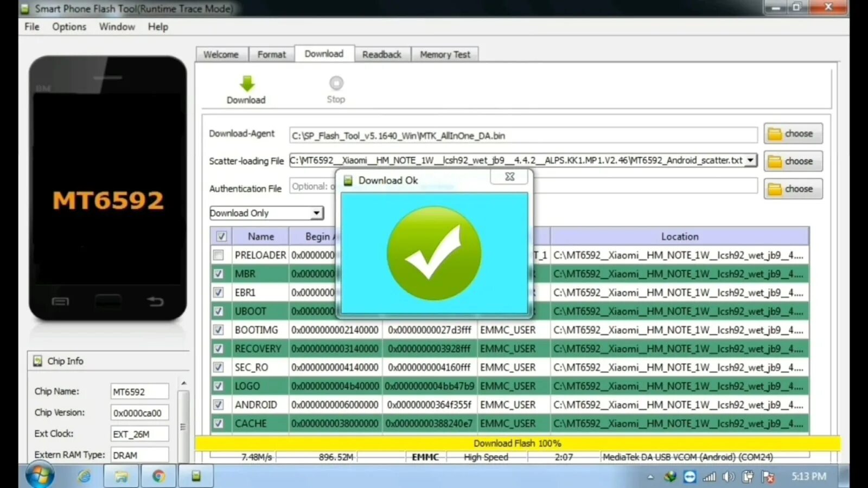Click the Flash Tool taskbar button
Viewport: 868px width, 488px height.
point(196,476)
